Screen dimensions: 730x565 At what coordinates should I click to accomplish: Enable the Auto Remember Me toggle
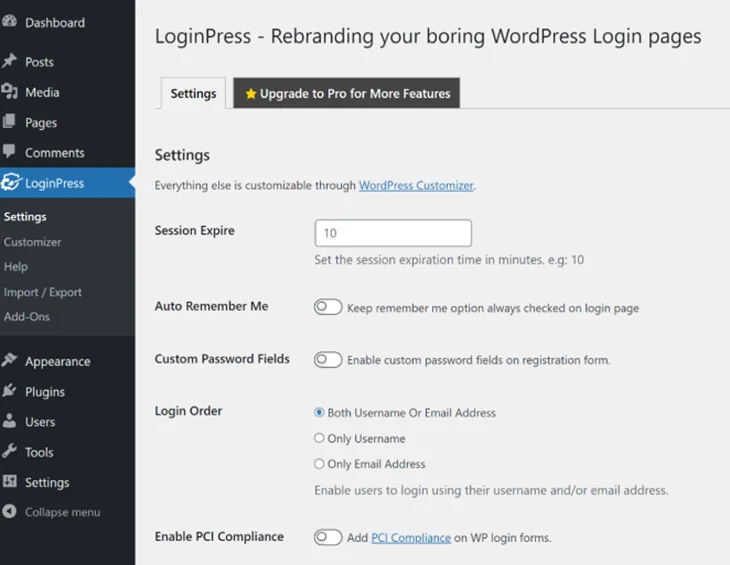328,307
